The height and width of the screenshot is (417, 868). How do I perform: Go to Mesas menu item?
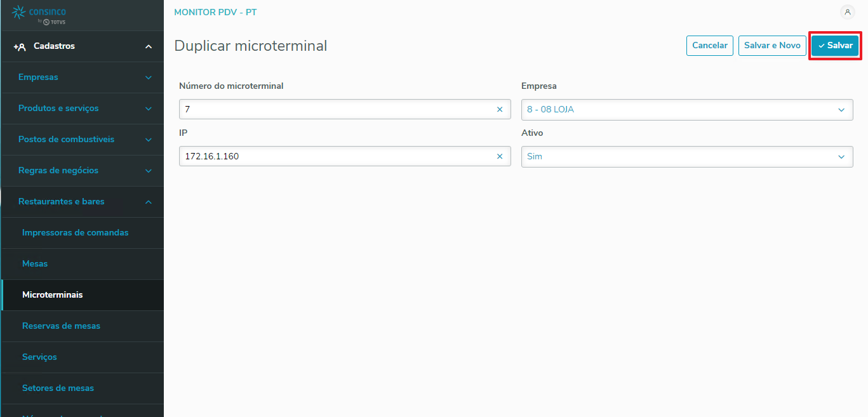35,264
